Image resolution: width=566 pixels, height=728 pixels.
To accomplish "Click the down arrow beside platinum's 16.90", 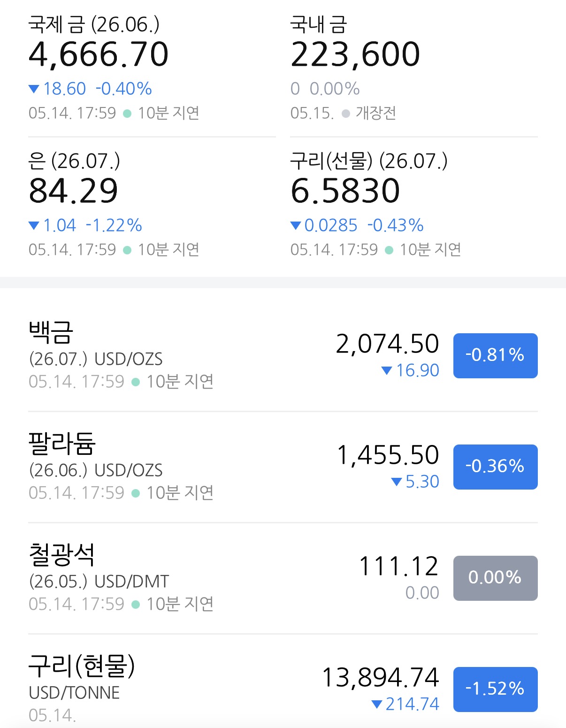I will 387,371.
